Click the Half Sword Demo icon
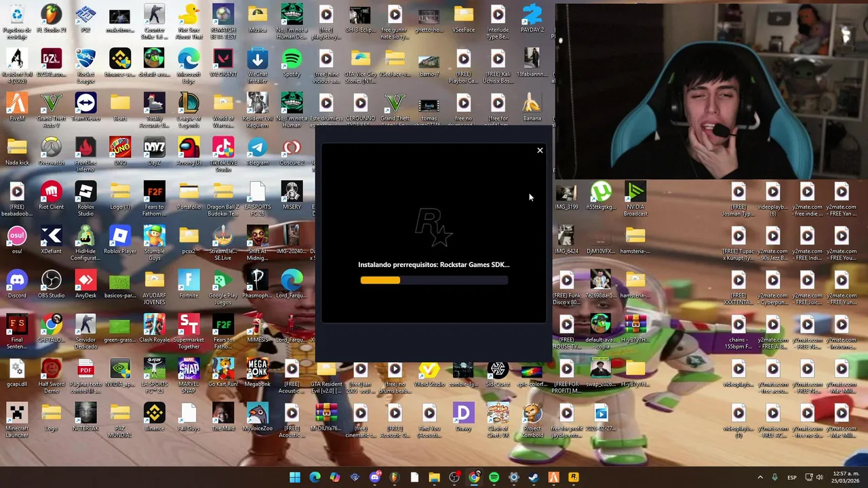Screen dimensions: 868x488 51,375
